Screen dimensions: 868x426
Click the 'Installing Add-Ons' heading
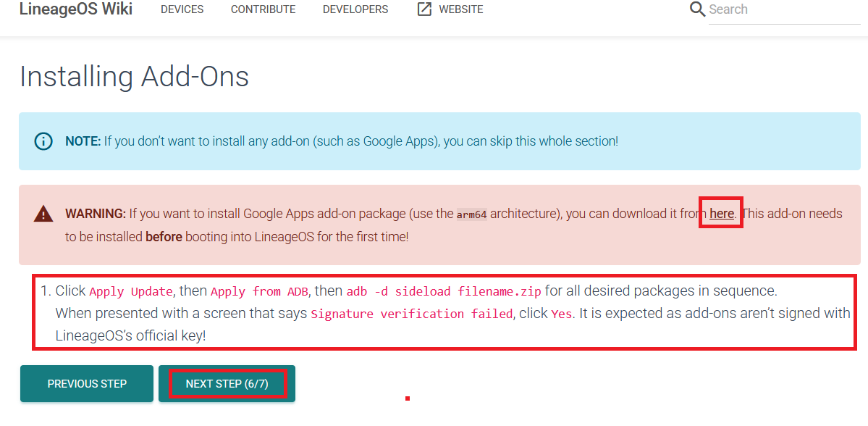pos(134,77)
